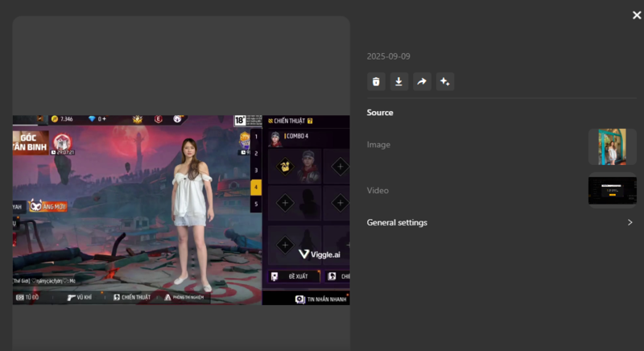Open the sparkle enhance icon
The height and width of the screenshot is (351, 644).
(x=445, y=81)
